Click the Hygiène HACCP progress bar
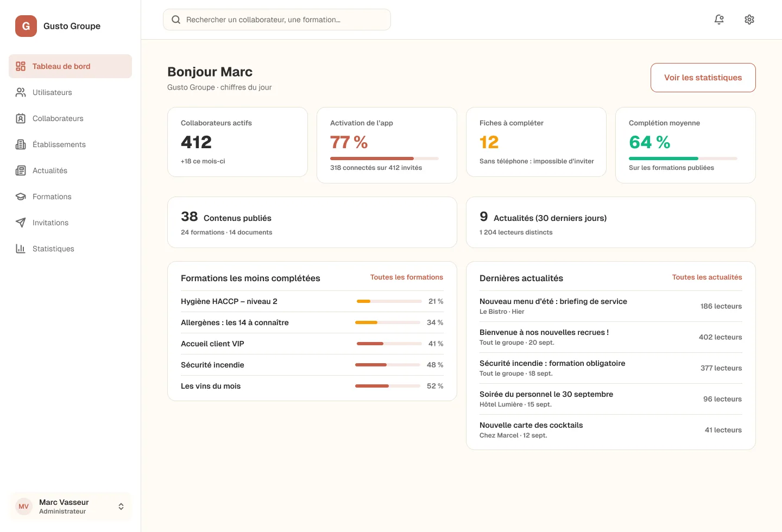The width and height of the screenshot is (782, 532). click(x=389, y=301)
